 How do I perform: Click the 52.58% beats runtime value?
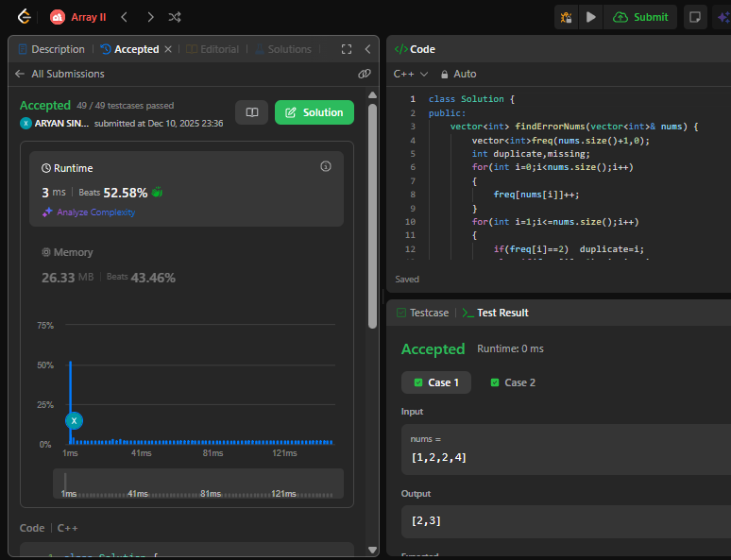pos(126,193)
